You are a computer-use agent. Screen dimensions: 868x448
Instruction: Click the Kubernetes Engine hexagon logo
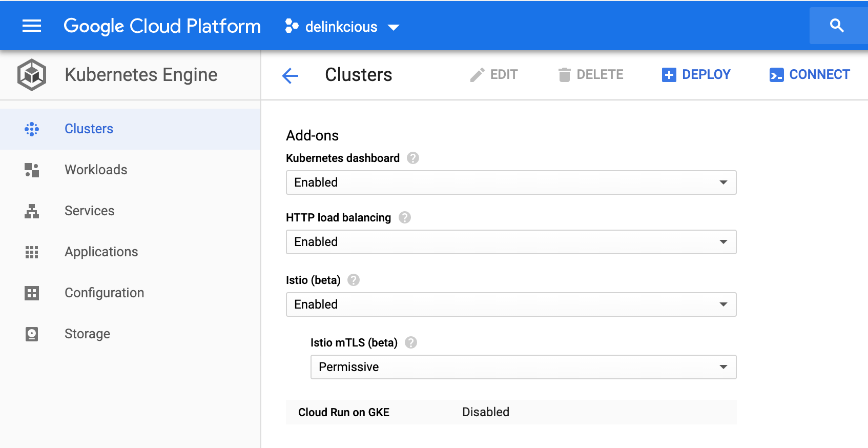click(32, 75)
